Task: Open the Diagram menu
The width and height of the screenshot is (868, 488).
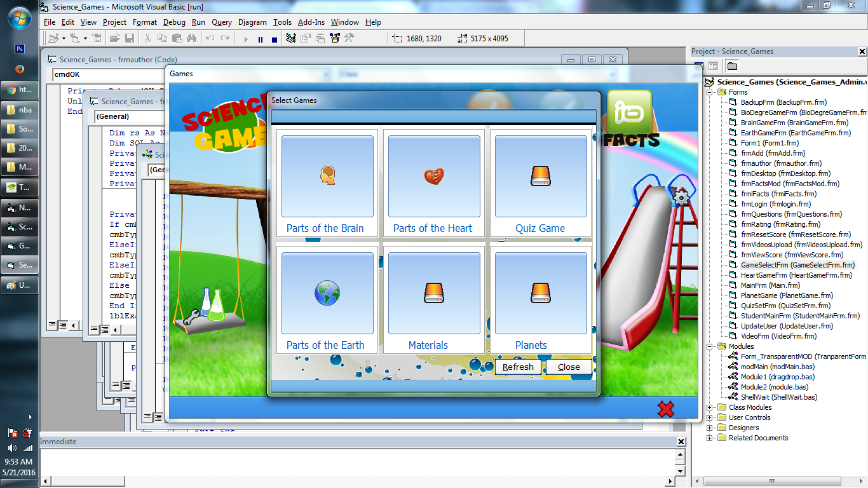Action: coord(252,22)
